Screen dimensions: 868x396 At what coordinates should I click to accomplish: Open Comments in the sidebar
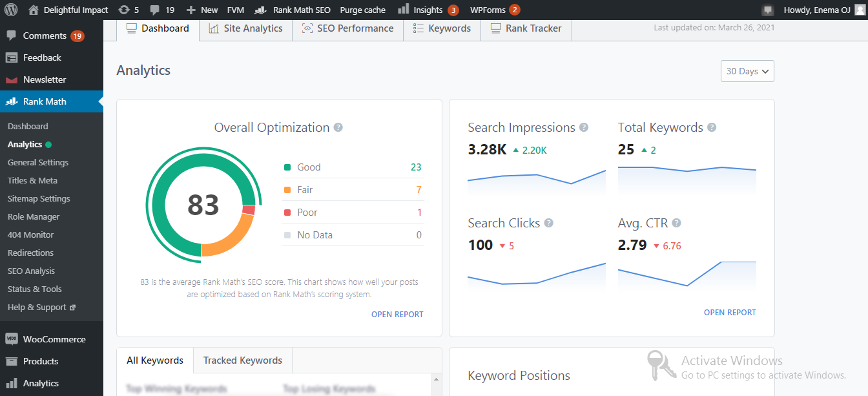click(x=52, y=36)
